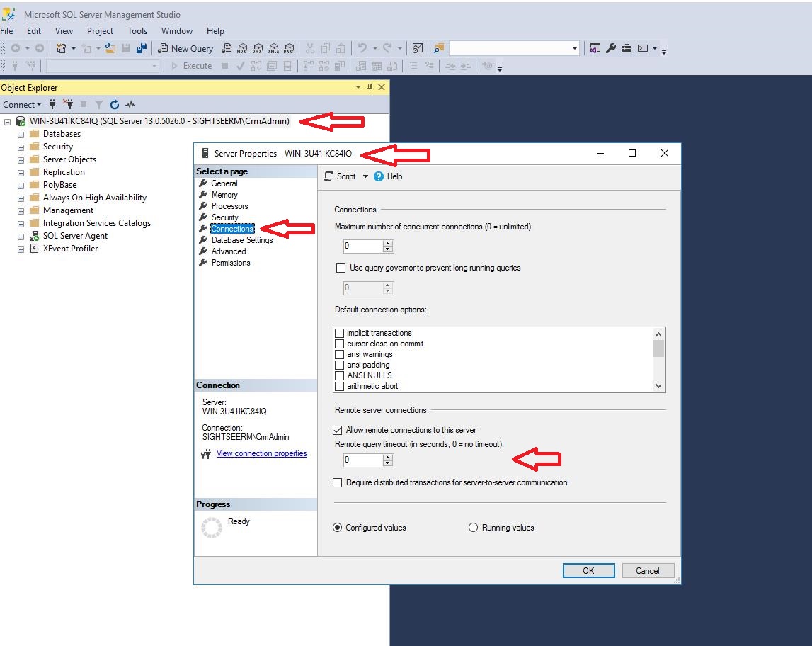
Task: Open the Edit menu
Action: click(34, 31)
